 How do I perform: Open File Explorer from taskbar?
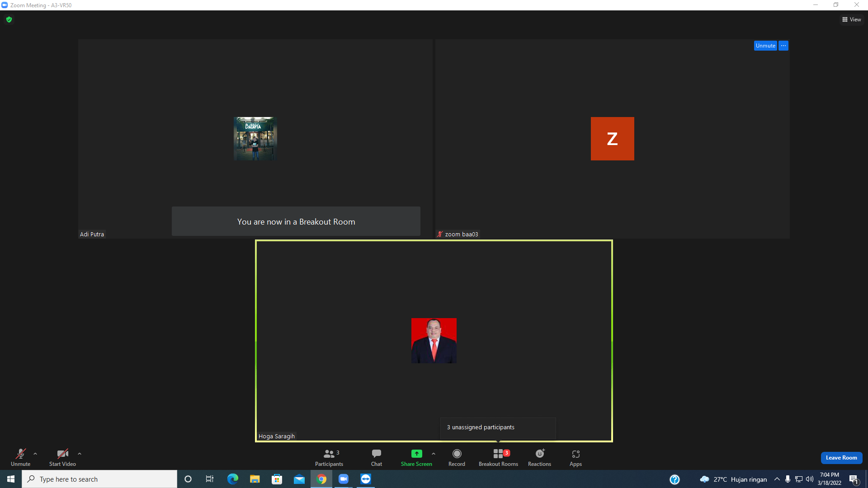(255, 479)
